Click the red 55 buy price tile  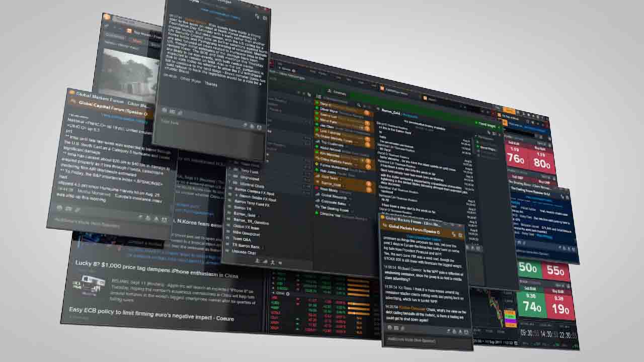coord(555,270)
